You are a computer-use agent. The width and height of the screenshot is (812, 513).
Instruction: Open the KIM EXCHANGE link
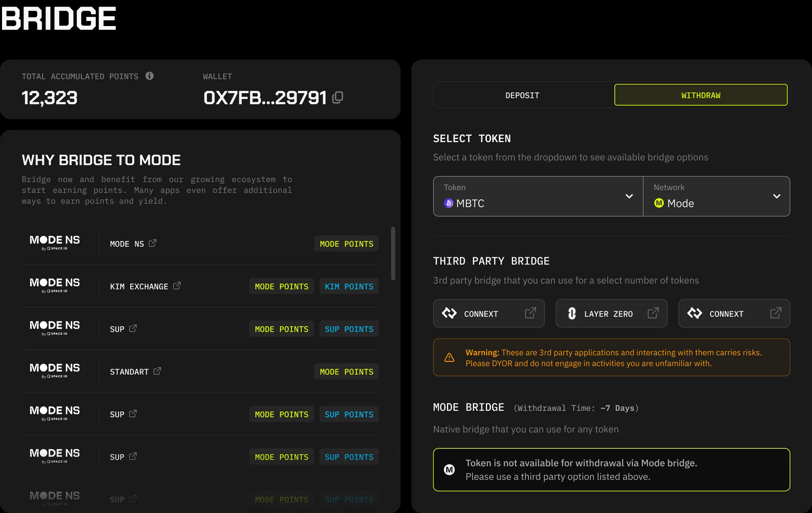(145, 286)
